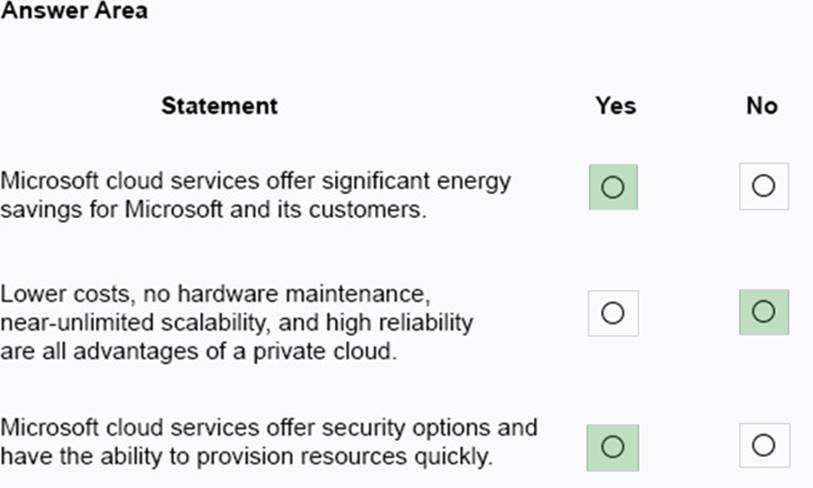
Task: Click the word 'customers' in first statement
Action: [x=367, y=210]
